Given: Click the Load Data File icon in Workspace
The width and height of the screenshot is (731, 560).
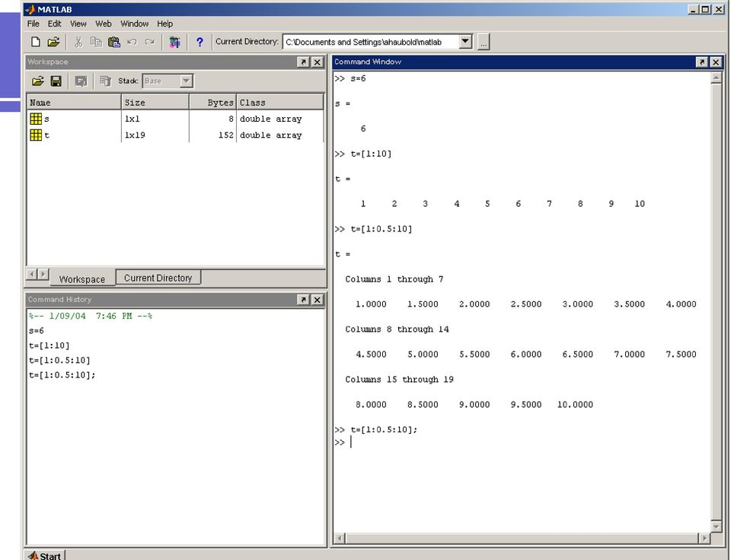Looking at the screenshot, I should point(38,81).
